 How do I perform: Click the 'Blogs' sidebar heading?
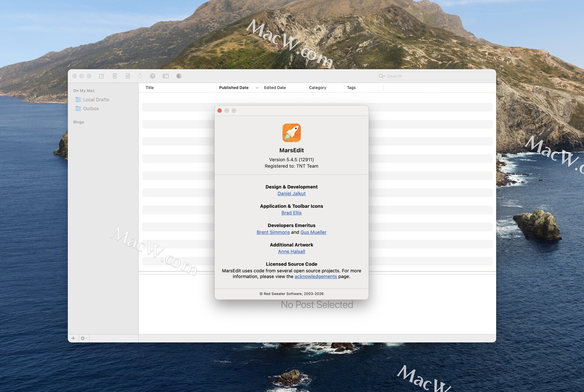[x=78, y=122]
